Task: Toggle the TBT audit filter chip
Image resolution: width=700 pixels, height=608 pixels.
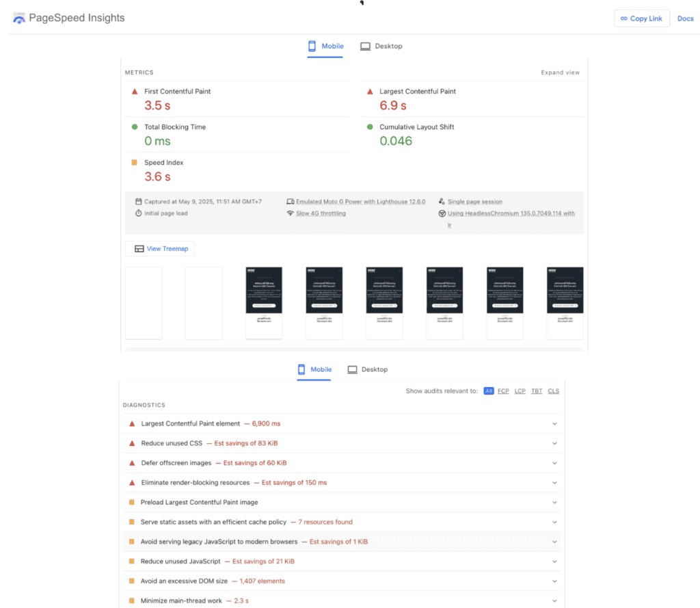Action: click(537, 391)
